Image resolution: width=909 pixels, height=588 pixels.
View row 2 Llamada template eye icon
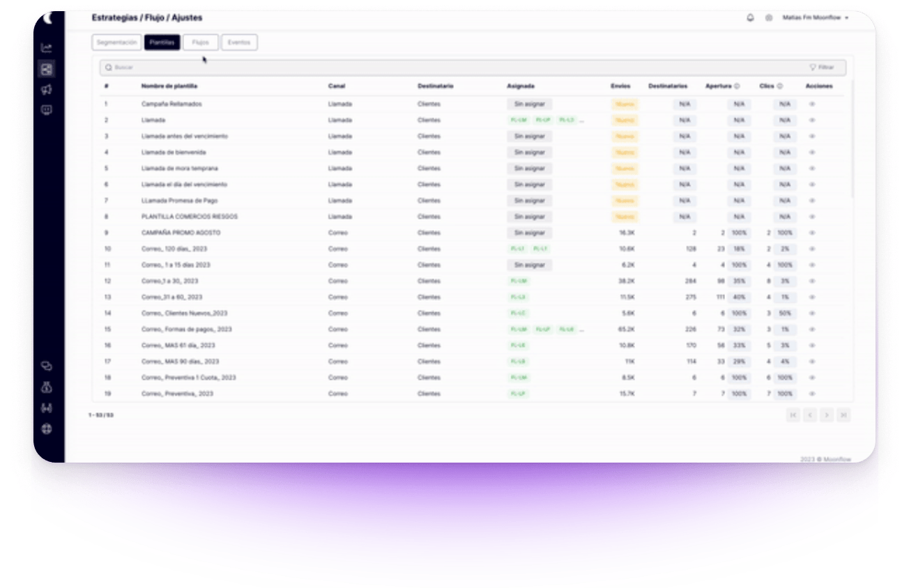pos(812,120)
